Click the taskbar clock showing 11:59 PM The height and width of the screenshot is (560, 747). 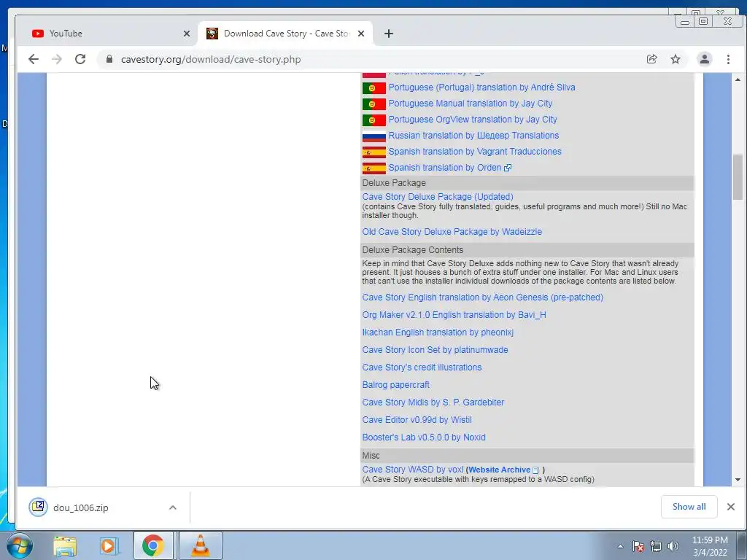[710, 546]
